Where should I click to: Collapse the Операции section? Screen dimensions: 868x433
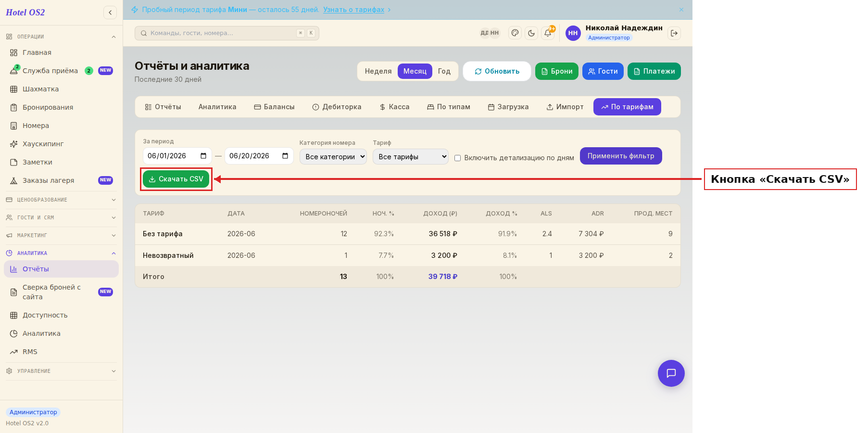61,37
